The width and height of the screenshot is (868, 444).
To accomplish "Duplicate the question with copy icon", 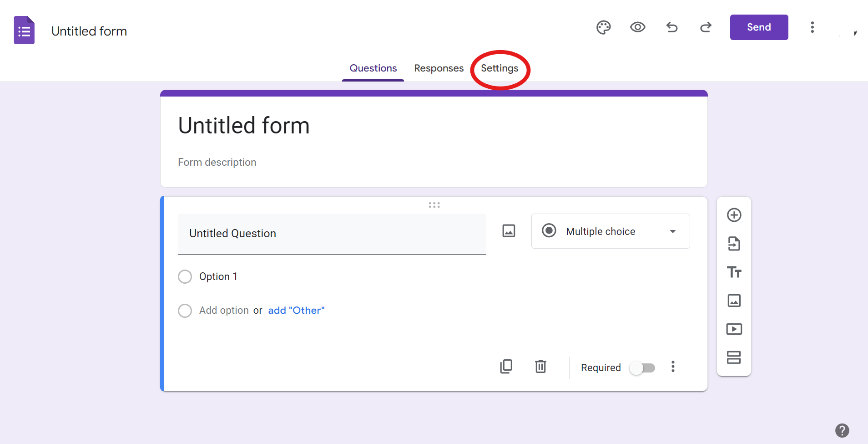I will [506, 367].
